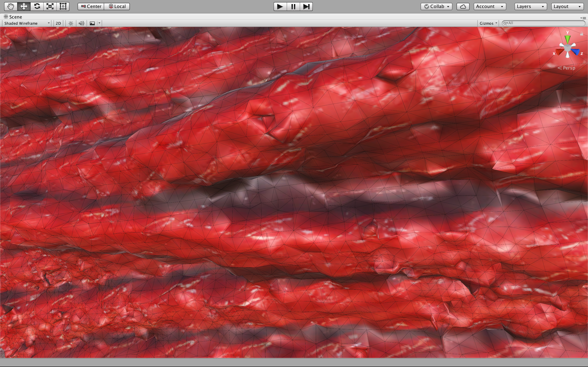588x367 pixels.
Task: Select the Rect Transform tool
Action: click(63, 6)
